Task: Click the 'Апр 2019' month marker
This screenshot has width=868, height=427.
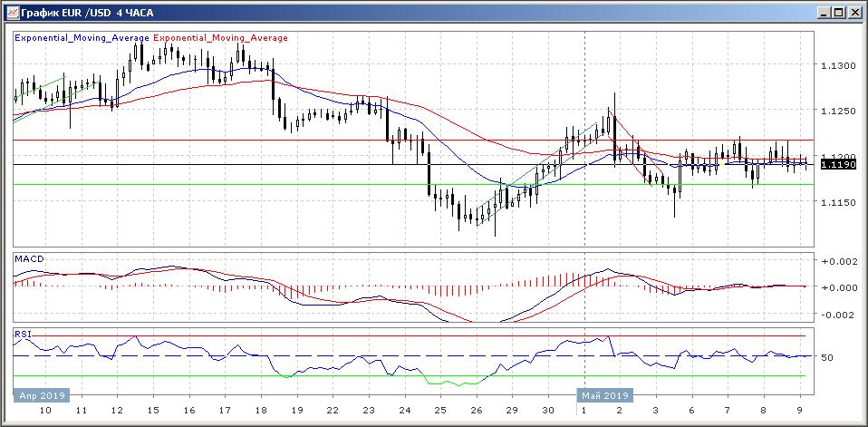Action: click(x=40, y=395)
